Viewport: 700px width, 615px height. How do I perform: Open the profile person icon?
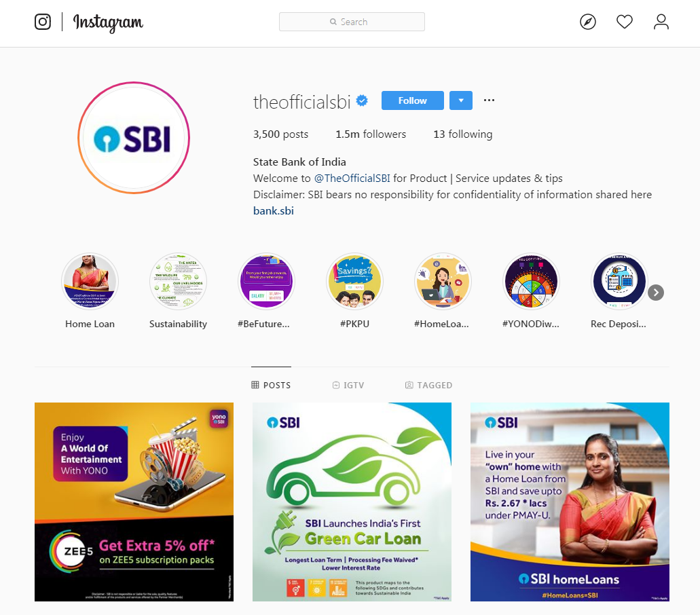pos(661,22)
